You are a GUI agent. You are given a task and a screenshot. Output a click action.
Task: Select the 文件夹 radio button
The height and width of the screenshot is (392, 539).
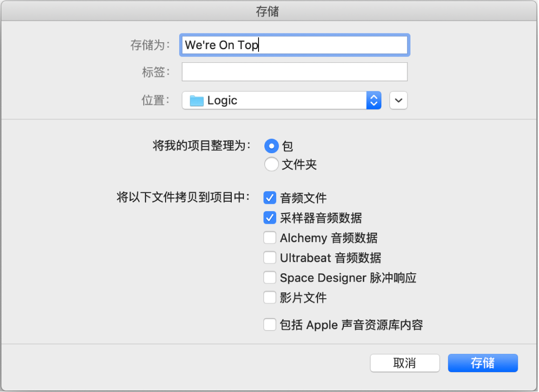[271, 164]
